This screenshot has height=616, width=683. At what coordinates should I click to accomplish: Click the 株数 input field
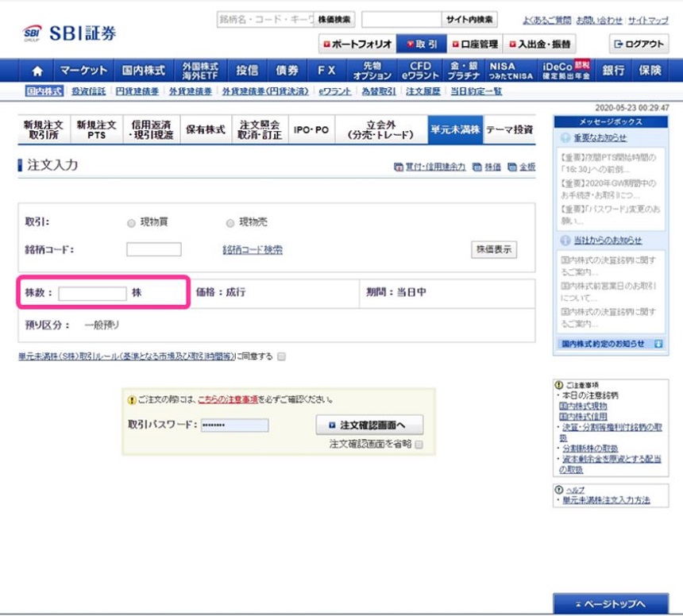pos(92,293)
